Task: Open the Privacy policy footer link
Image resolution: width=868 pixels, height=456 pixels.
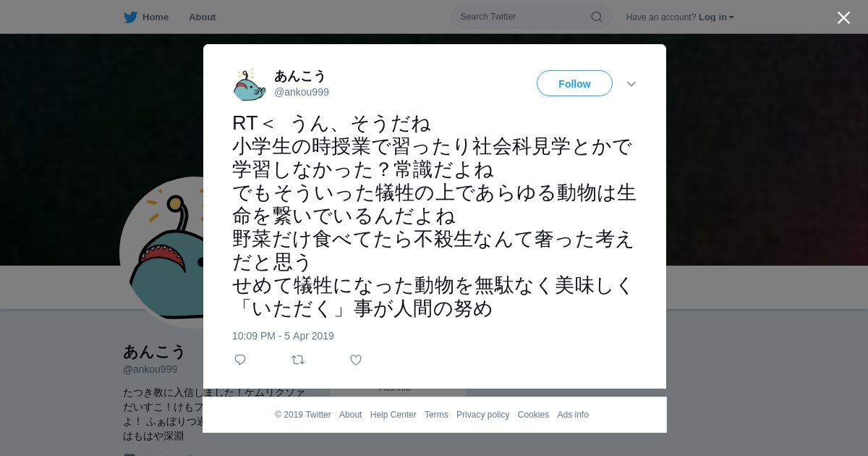Action: click(x=483, y=415)
